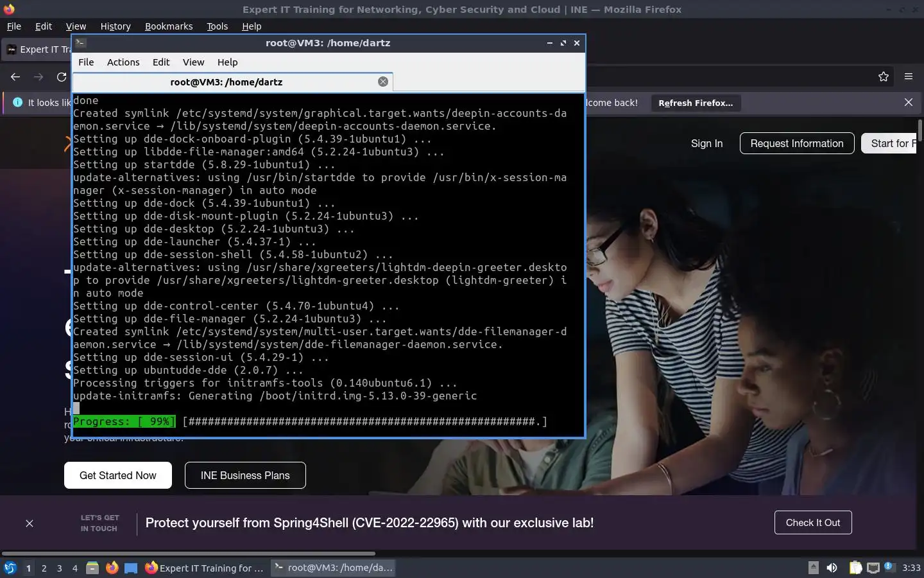Click the show desktop taskbar icon
The width and height of the screenshot is (924, 578).
click(x=131, y=568)
